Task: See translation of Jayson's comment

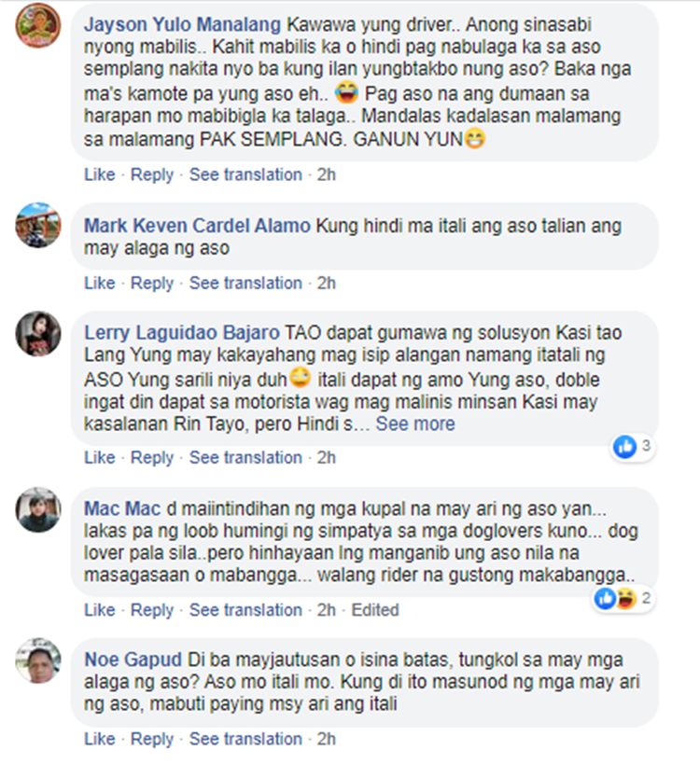Action: tap(245, 174)
